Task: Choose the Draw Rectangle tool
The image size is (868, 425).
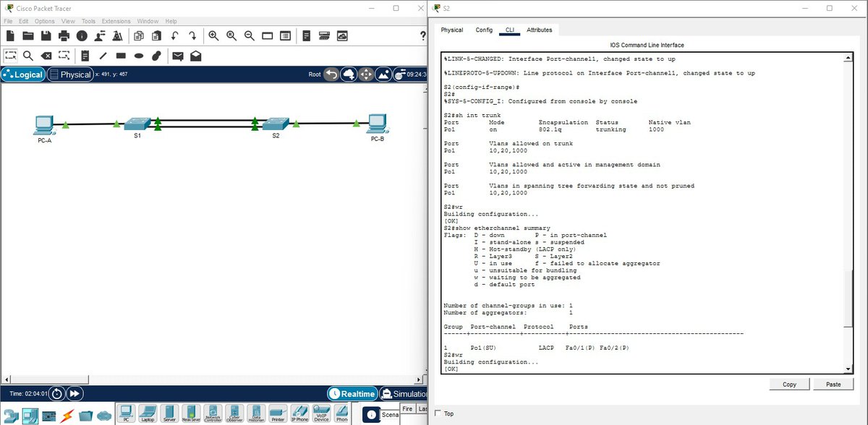Action: pos(121,56)
